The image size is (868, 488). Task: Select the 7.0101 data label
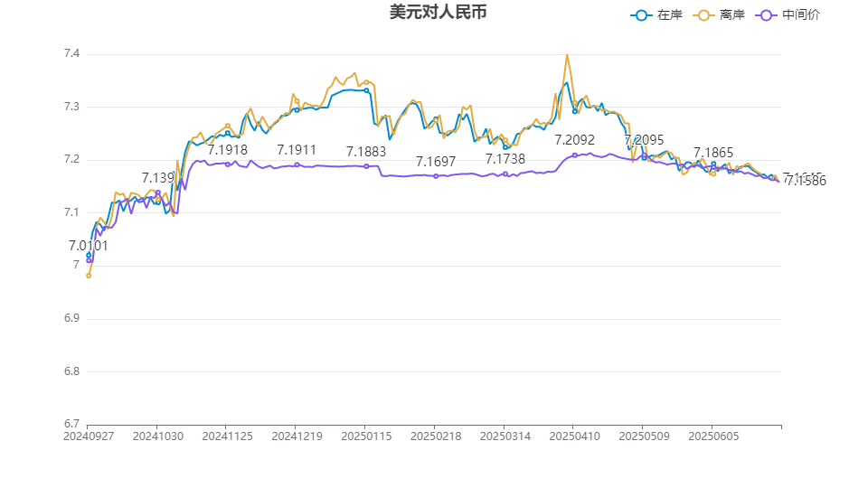coord(89,246)
